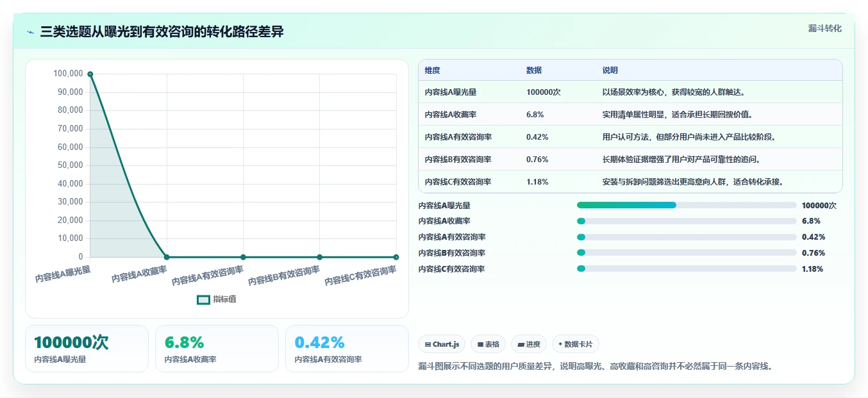This screenshot has width=868, height=398.
Task: Click the chart point above 内容线C有效咨询率
Action: [396, 257]
